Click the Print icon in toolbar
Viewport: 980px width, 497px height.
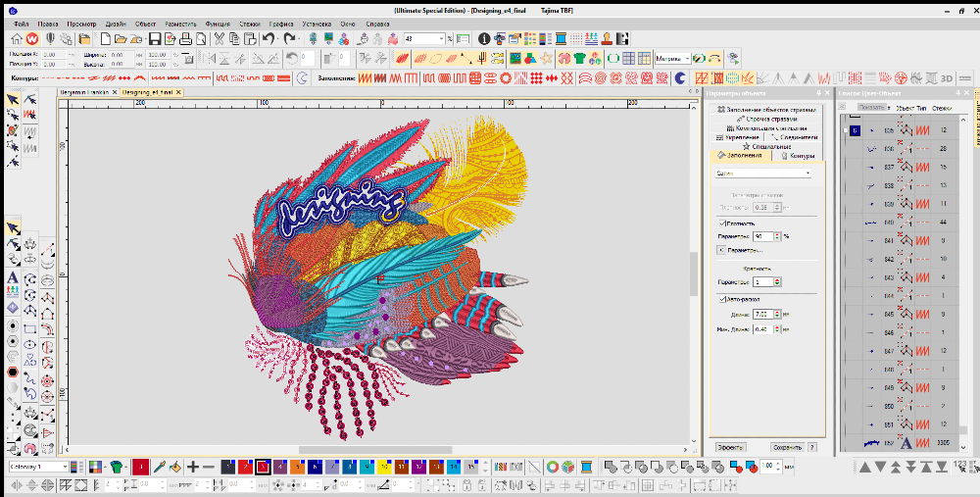coord(184,39)
